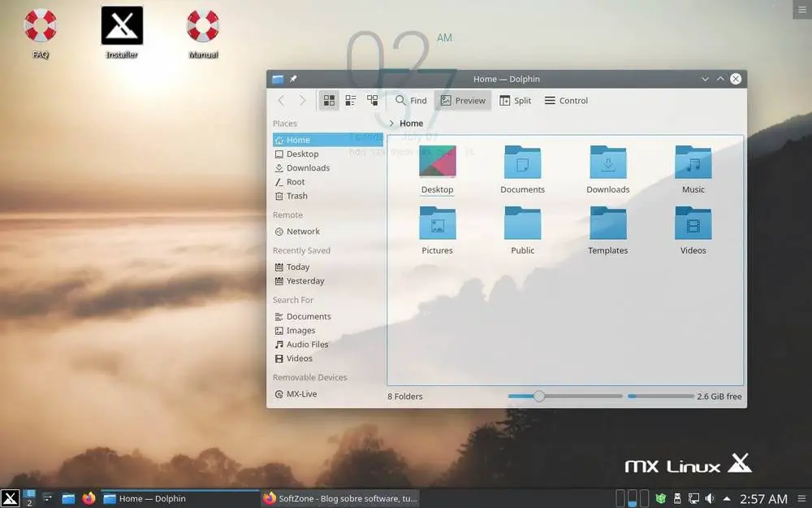Open Root in Places panel

point(328,182)
